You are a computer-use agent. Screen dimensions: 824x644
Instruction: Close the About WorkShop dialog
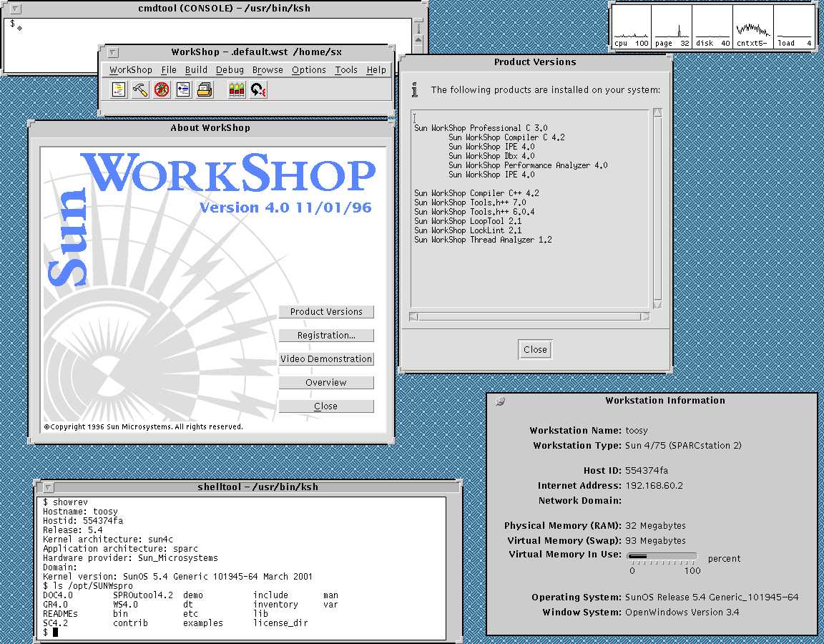pyautogui.click(x=326, y=406)
